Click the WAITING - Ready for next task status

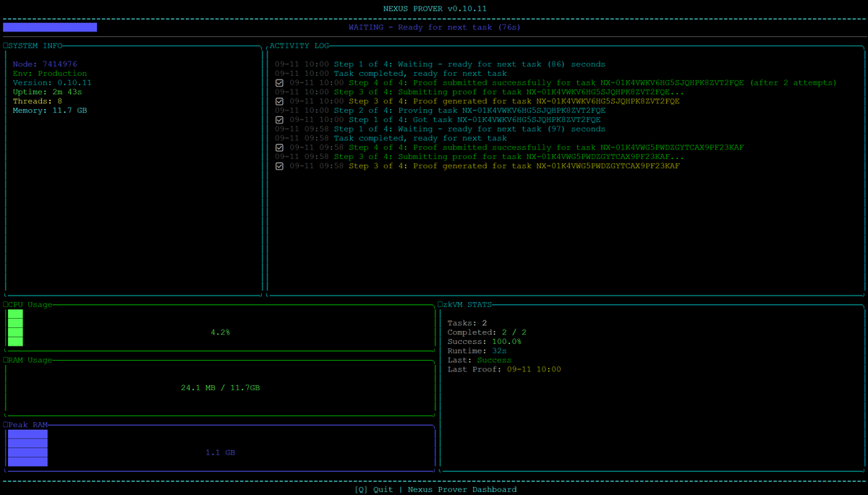pos(434,27)
